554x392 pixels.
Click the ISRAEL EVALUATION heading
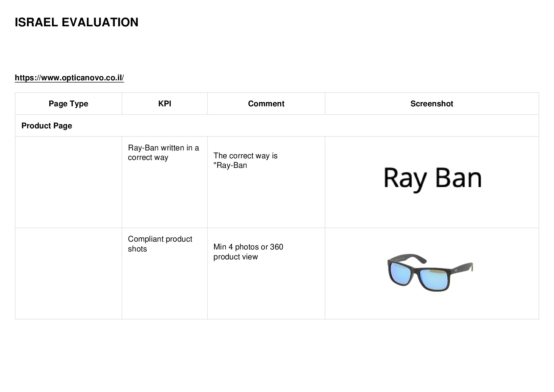pos(77,22)
